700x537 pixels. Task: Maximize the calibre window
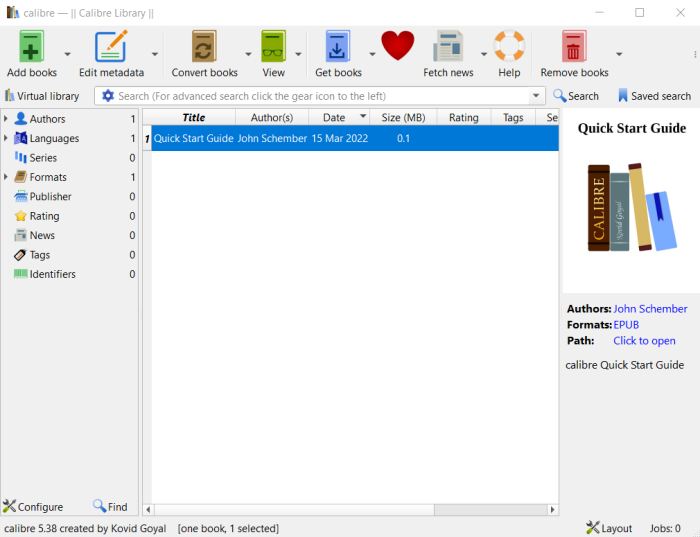click(x=639, y=12)
